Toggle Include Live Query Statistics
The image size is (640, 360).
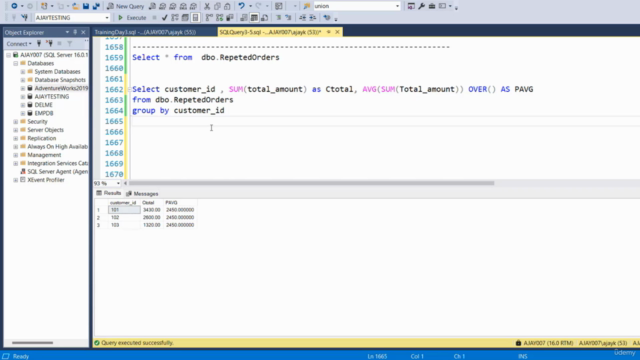point(220,18)
